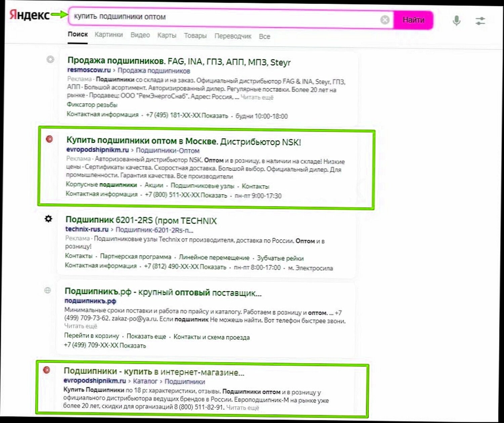Click red favicon beside Купить подшипники оптом в Москве
This screenshot has height=423, width=504.
click(x=49, y=139)
